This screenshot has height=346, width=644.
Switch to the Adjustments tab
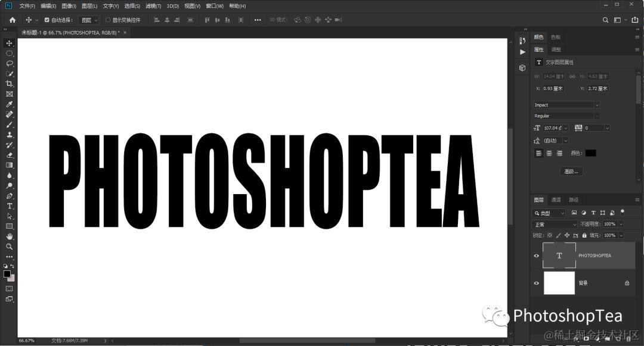pos(556,49)
